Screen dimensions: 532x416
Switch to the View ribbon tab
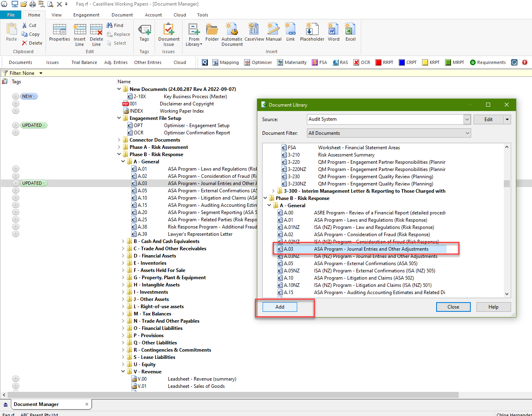pyautogui.click(x=56, y=15)
